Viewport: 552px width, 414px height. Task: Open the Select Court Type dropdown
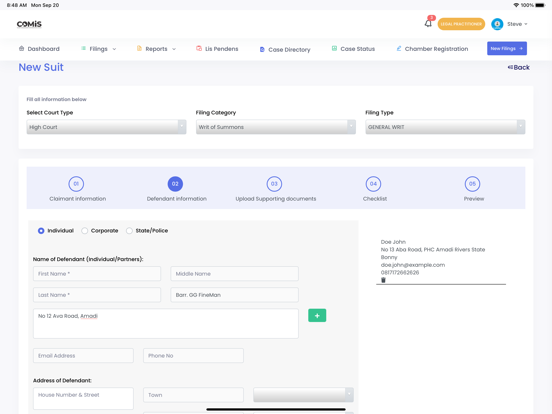[x=106, y=127]
